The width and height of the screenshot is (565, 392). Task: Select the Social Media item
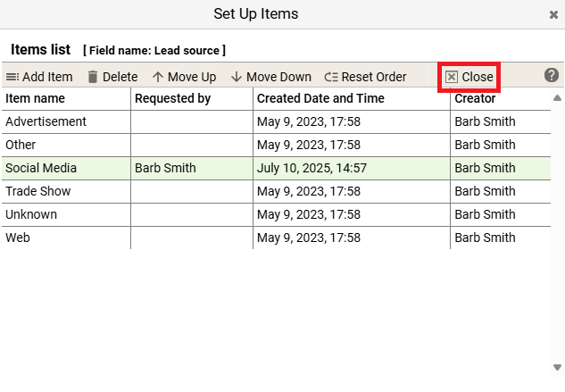tap(276, 168)
